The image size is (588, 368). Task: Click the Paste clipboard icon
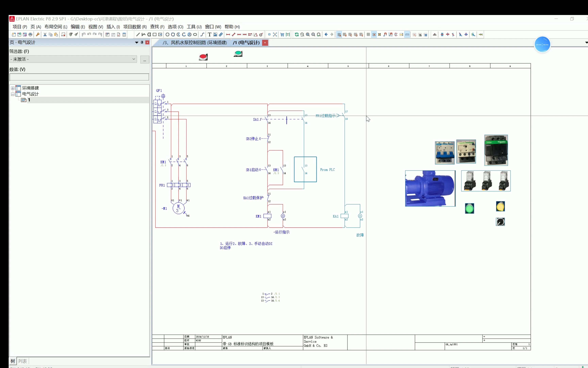click(56, 35)
